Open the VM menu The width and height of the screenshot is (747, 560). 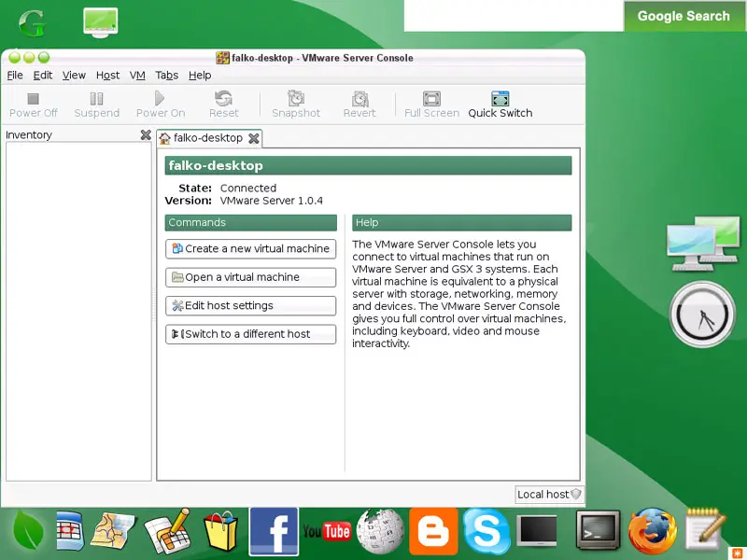(137, 76)
